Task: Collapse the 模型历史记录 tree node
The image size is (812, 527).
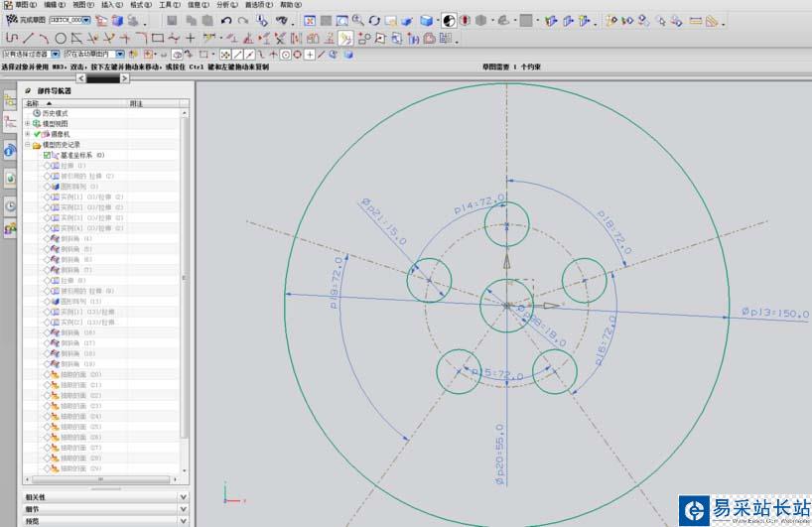Action: [28, 145]
